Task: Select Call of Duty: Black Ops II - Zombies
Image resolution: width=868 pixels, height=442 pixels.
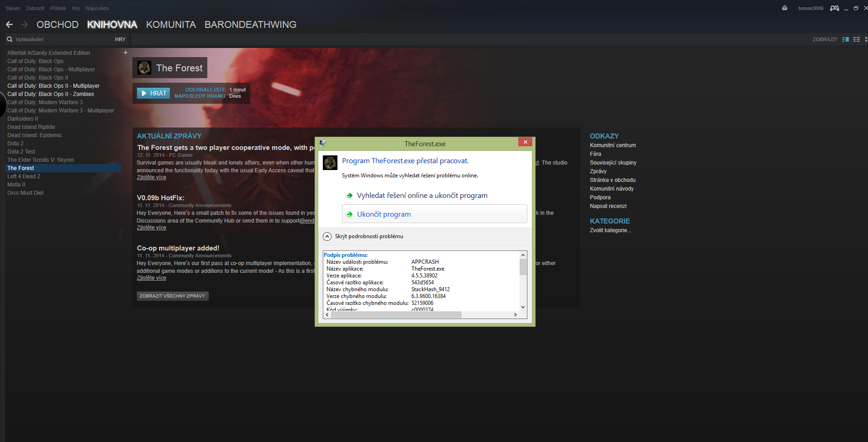Action: click(x=51, y=94)
